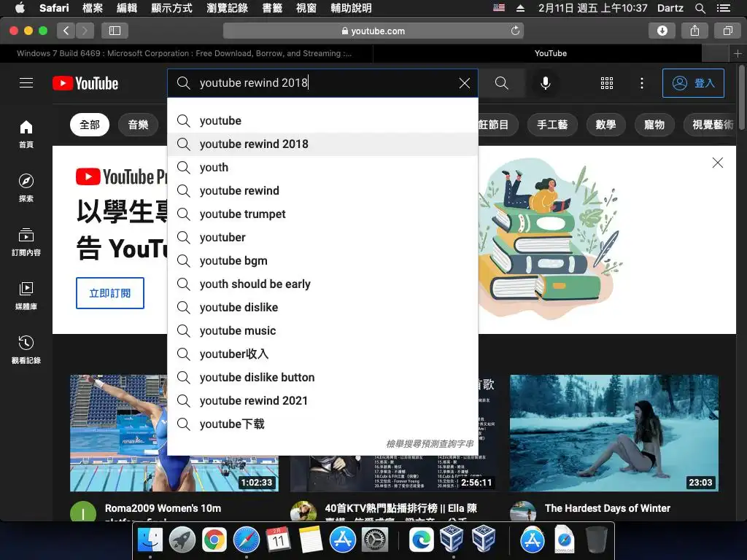
Task: Switch to the Windows 7 Build 6469 tab
Action: click(186, 53)
